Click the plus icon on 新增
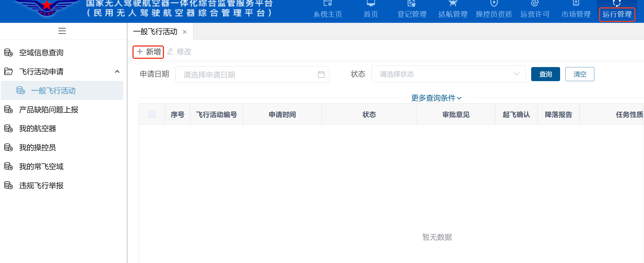Screen dimensions: 644x263 coord(140,52)
